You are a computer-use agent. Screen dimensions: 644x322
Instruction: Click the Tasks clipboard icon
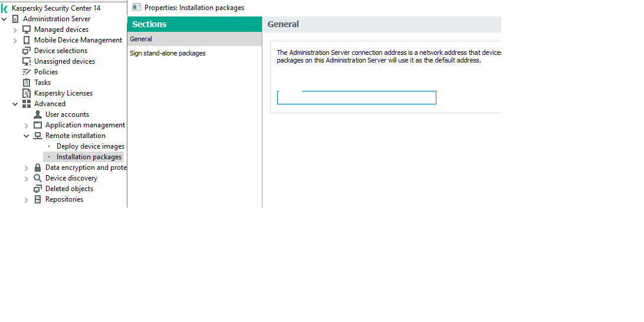[27, 83]
